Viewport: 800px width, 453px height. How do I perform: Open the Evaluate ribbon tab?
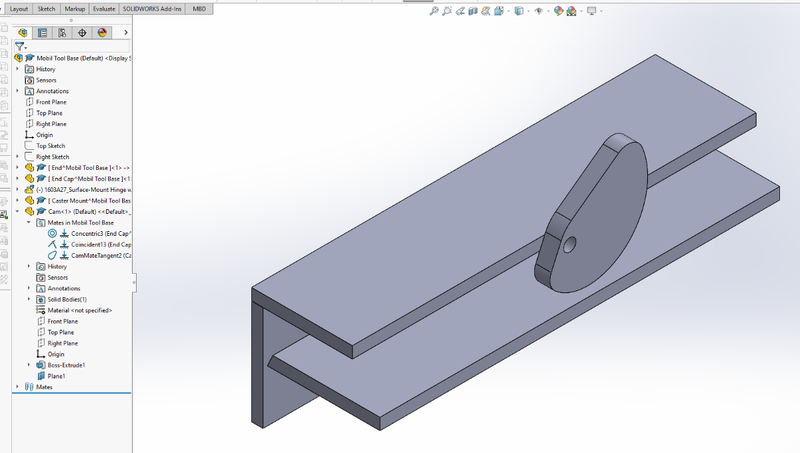coord(104,9)
